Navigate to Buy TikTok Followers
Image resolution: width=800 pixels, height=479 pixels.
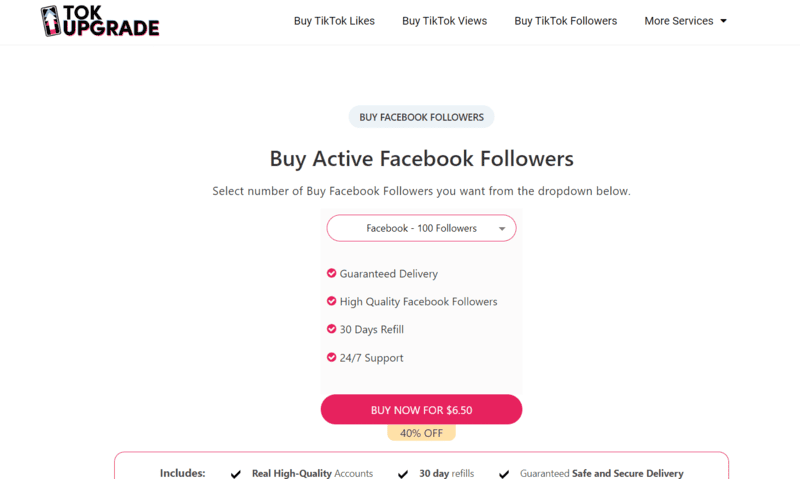[565, 21]
